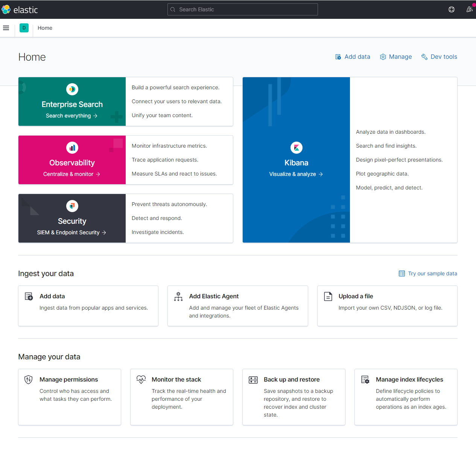The height and width of the screenshot is (449, 476).
Task: Click the Elastic logo in header
Action: click(x=20, y=9)
